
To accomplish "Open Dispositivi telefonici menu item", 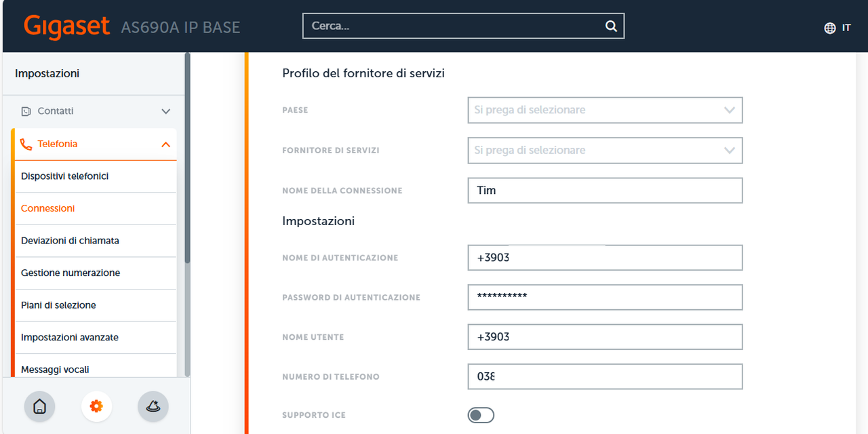I will click(x=96, y=176).
